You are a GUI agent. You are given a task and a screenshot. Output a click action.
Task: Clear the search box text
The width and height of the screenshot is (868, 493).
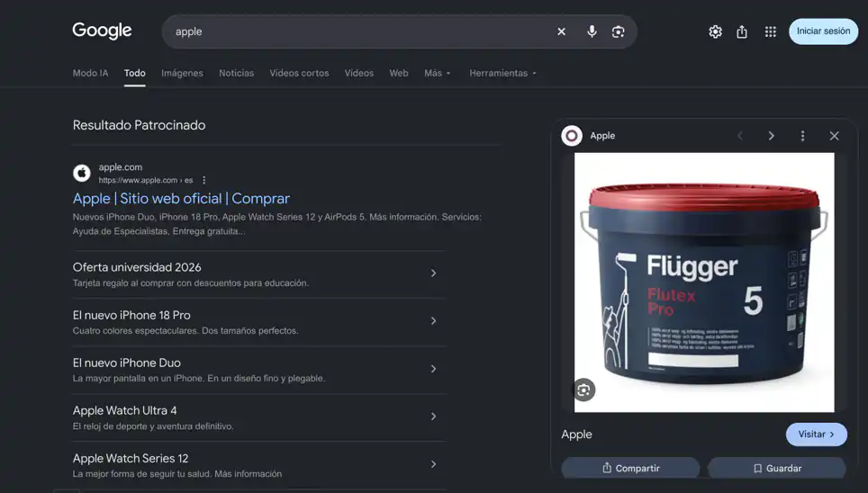tap(561, 31)
